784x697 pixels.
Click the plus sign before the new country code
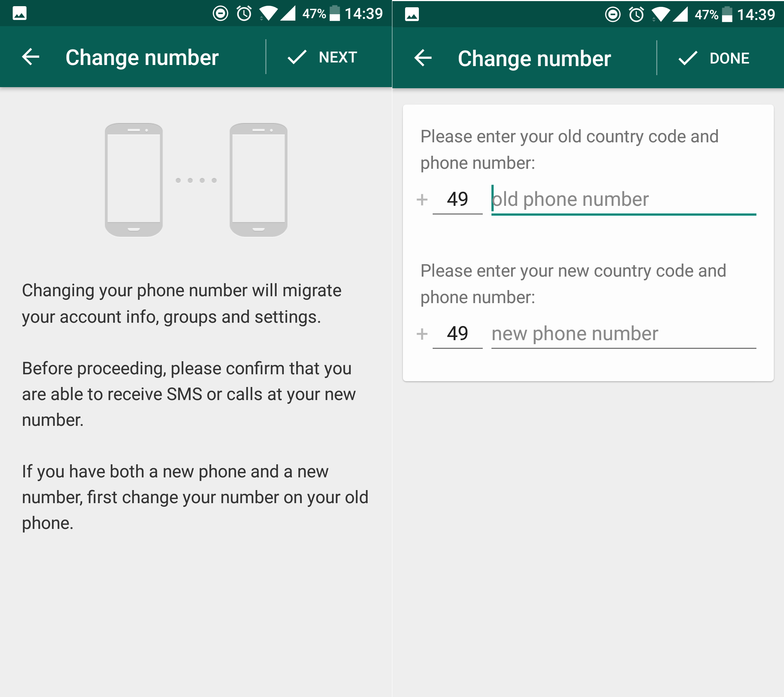(x=422, y=333)
